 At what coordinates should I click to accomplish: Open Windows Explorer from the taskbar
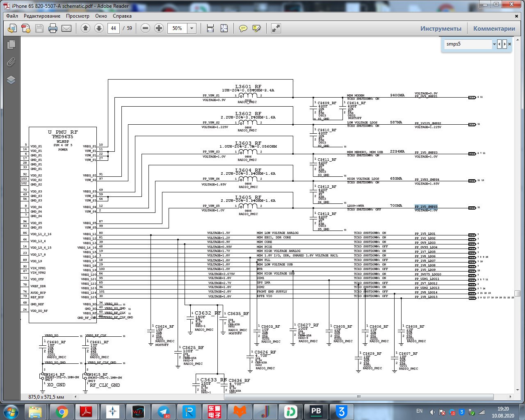pyautogui.click(x=36, y=411)
